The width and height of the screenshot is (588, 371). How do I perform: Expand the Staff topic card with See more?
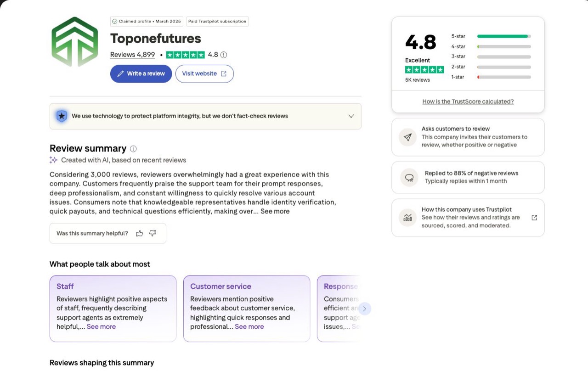coord(101,326)
